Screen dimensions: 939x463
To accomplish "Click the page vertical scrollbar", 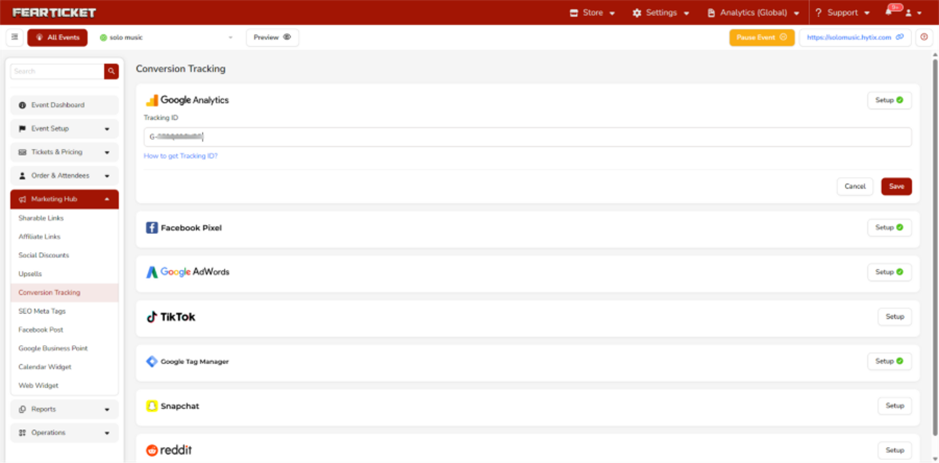I will pos(935,246).
